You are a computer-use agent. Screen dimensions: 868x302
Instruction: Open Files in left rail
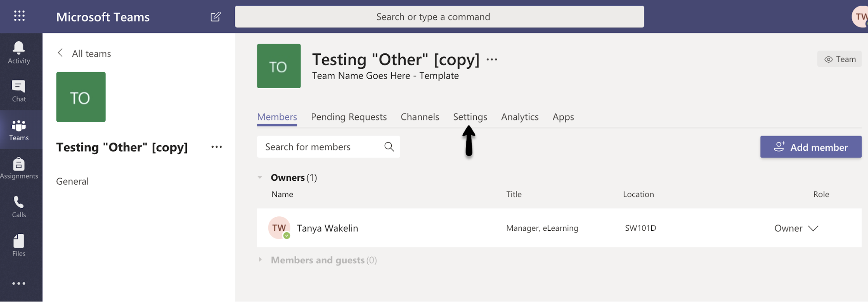click(x=19, y=245)
